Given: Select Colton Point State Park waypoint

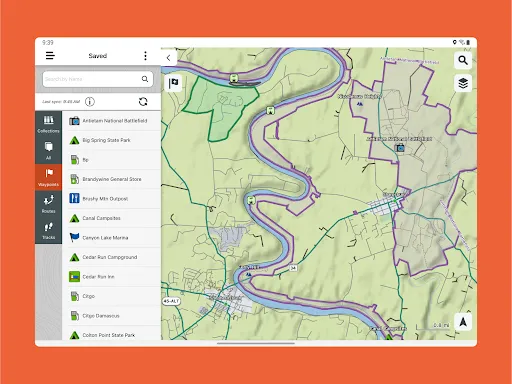Looking at the screenshot, I should [x=111, y=334].
